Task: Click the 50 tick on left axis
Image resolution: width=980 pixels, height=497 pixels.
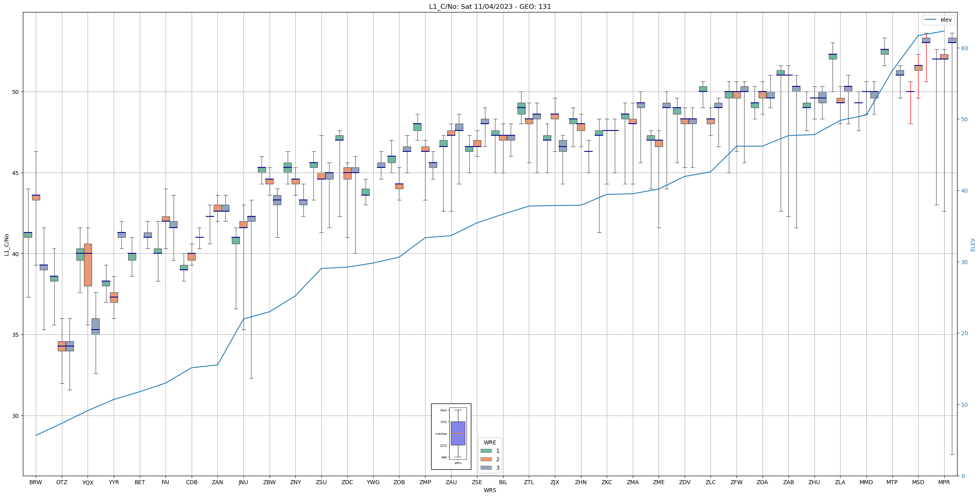Action: [16, 92]
